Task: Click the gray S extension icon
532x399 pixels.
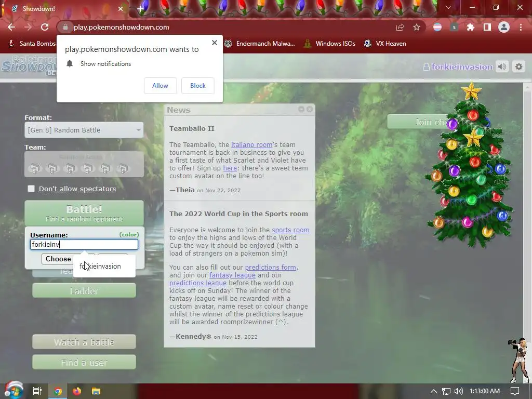Action: [x=454, y=27]
